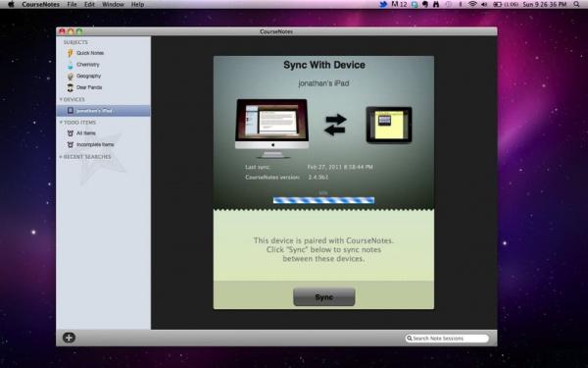Open the Gmail notifier showing 12
The image size is (588, 368).
click(x=399, y=5)
